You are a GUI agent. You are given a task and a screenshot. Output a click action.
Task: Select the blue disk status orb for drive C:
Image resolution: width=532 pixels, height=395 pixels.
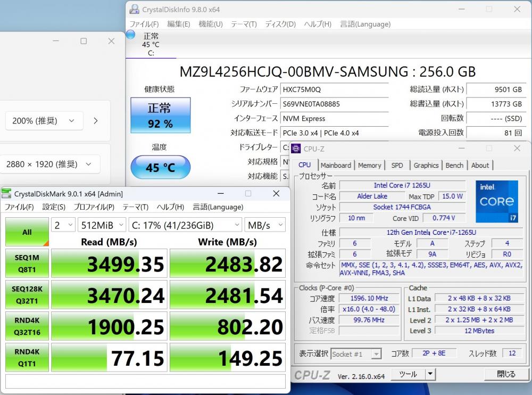pos(131,35)
